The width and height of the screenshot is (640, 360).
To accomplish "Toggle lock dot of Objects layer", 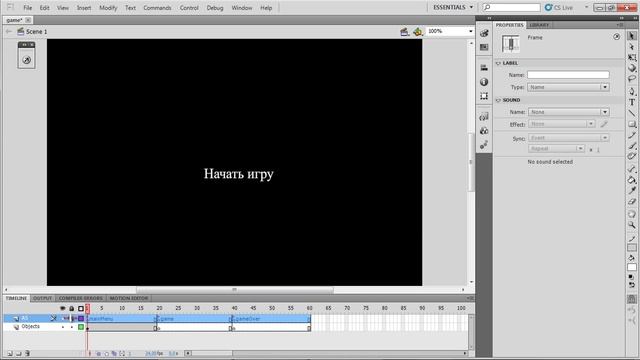I will (72, 327).
